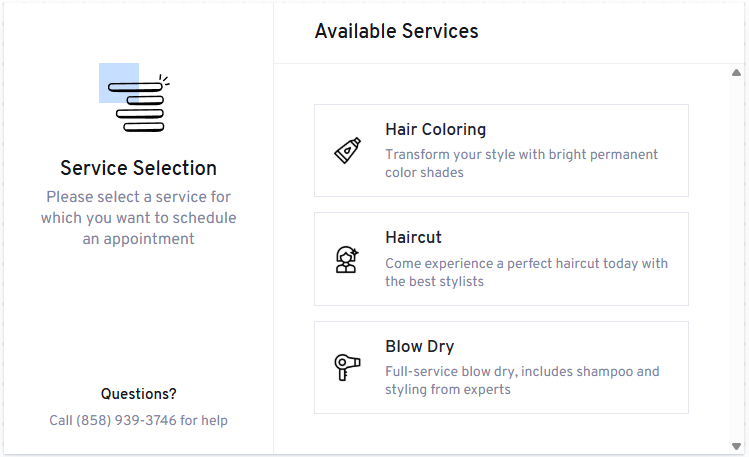
Task: Click the bright permanent color shades description
Action: click(x=521, y=163)
